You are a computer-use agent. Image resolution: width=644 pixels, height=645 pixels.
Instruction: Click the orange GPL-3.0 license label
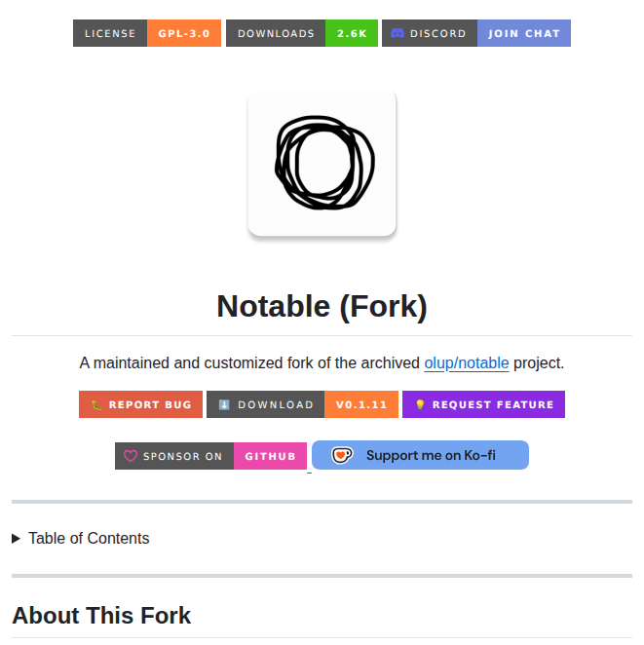pos(184,33)
